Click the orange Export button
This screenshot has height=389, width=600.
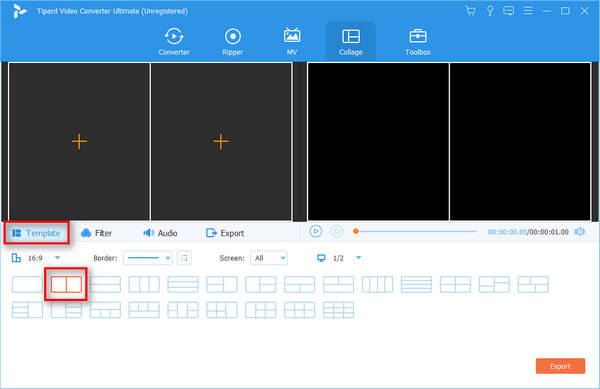point(560,366)
